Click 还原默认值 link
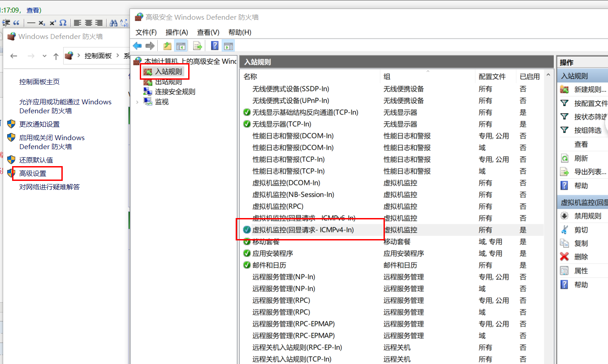 tap(36, 160)
